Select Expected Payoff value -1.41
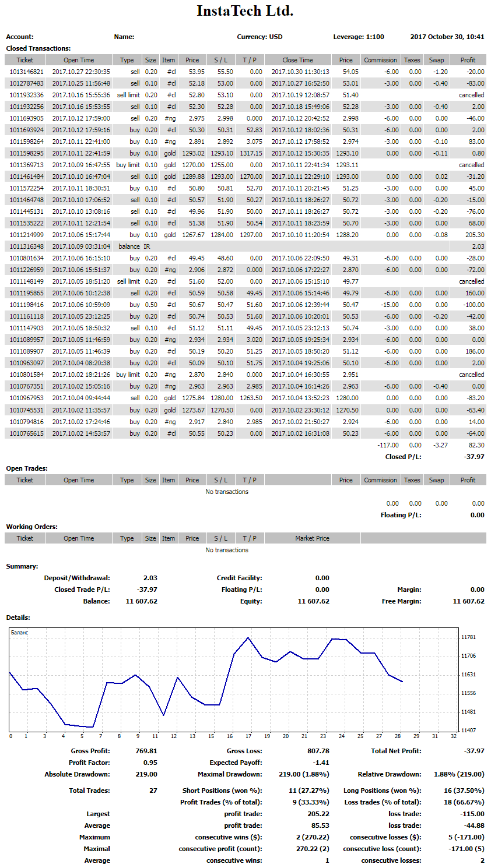 (321, 763)
